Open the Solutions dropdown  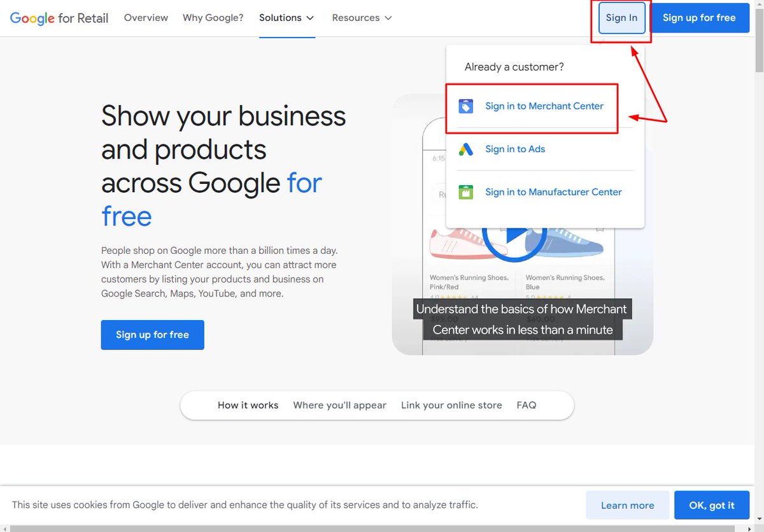(x=286, y=18)
